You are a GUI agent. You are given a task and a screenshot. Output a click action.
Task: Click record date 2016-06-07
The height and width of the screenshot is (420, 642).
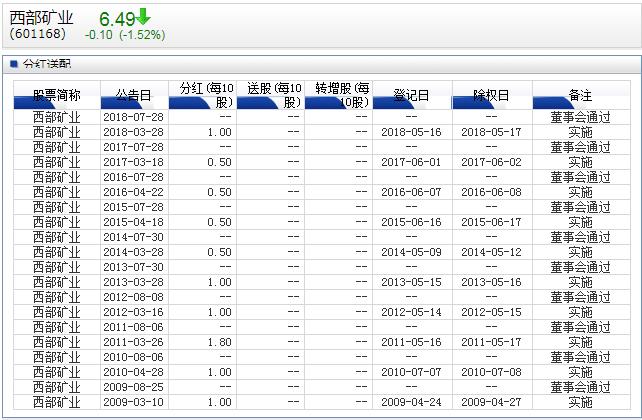click(x=411, y=192)
